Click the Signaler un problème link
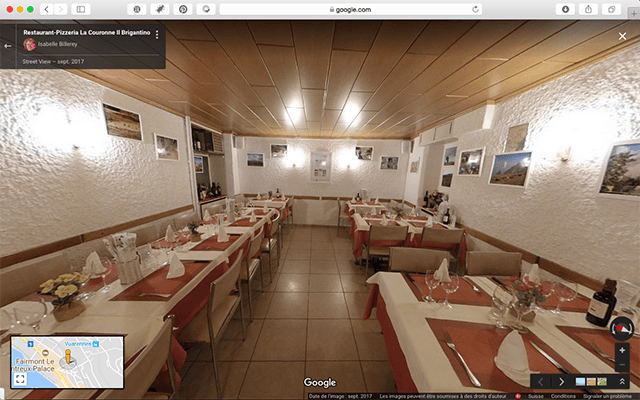The width and height of the screenshot is (640, 400). [609, 395]
